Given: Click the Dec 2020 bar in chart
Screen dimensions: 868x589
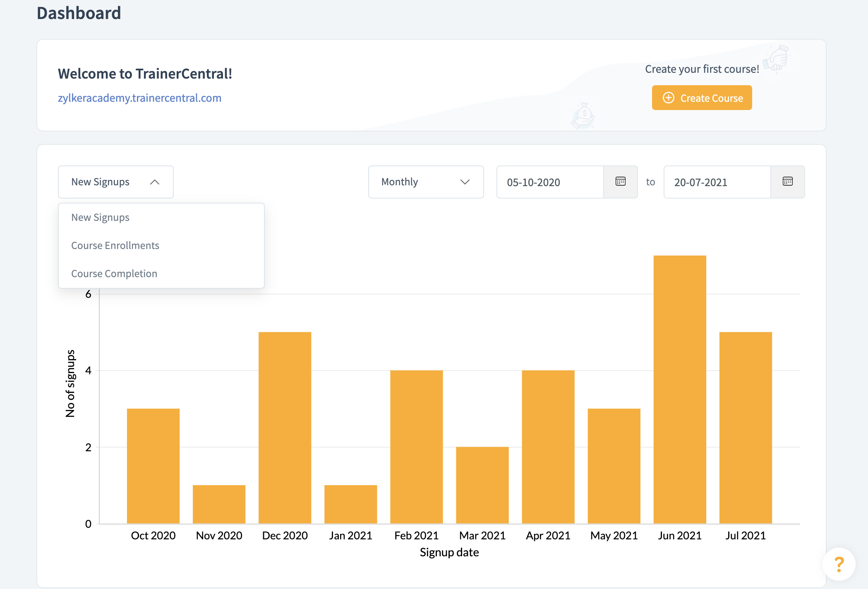Looking at the screenshot, I should point(285,428).
